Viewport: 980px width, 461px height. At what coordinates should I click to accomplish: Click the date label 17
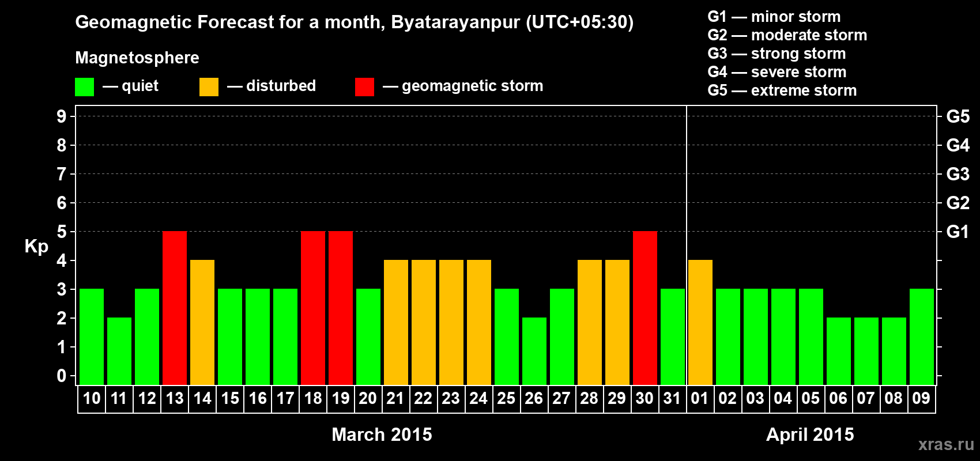285,399
